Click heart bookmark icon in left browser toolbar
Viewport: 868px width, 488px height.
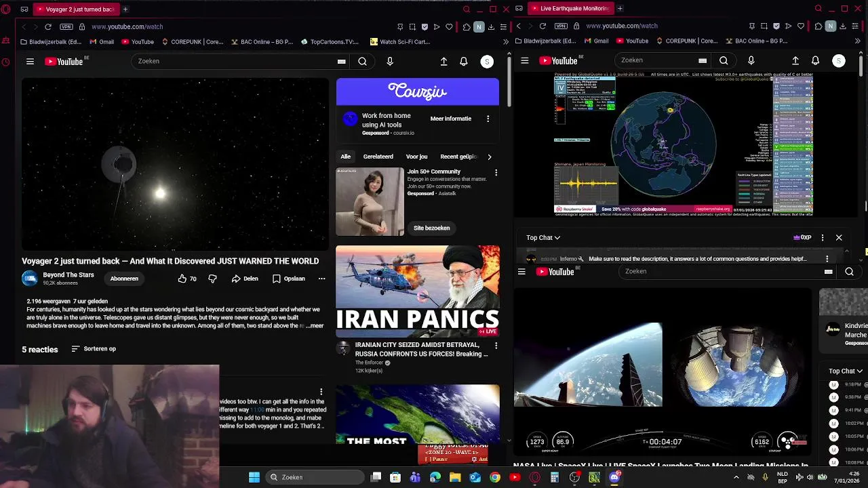click(x=450, y=26)
